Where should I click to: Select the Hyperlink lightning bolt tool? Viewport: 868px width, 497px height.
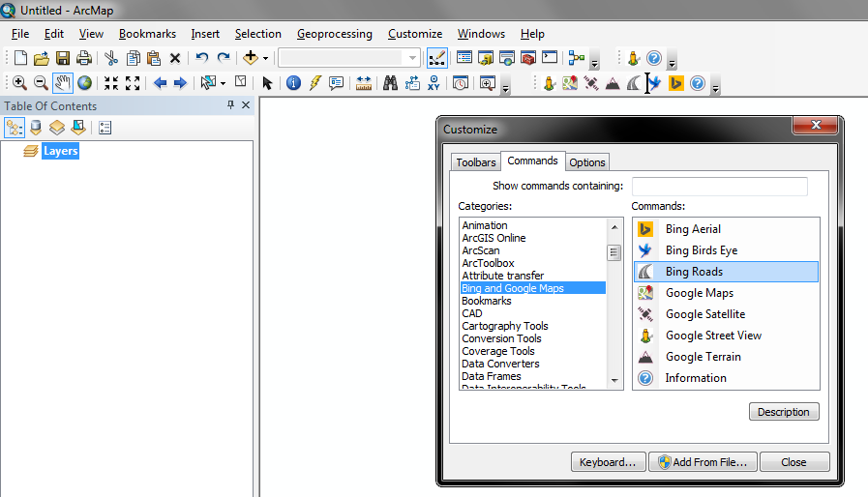point(315,83)
